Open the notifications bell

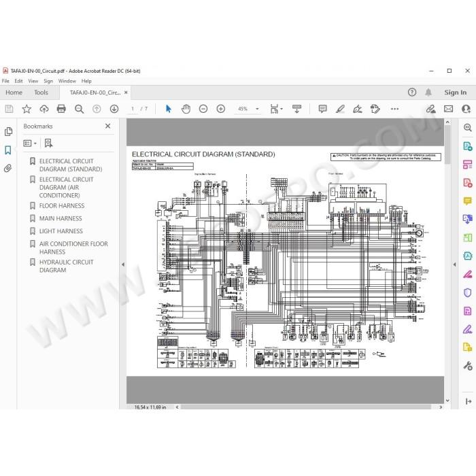click(428, 92)
